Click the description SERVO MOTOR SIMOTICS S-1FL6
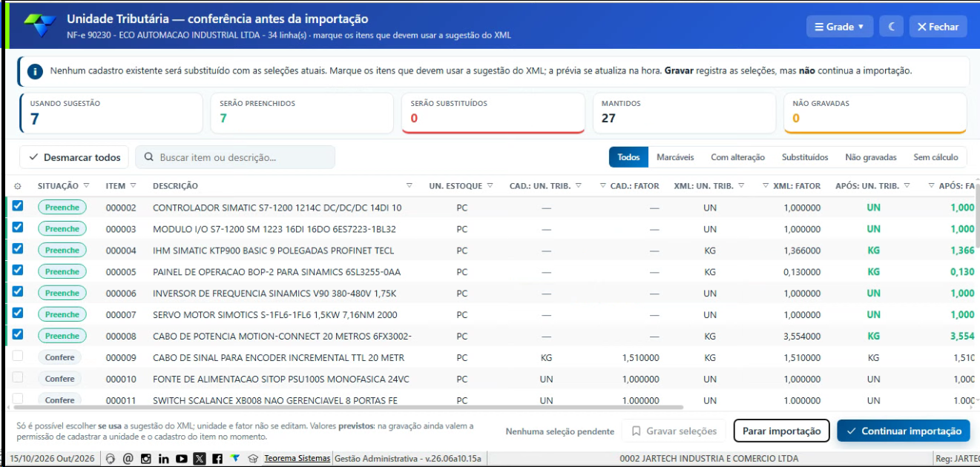The height and width of the screenshot is (467, 980). [275, 315]
